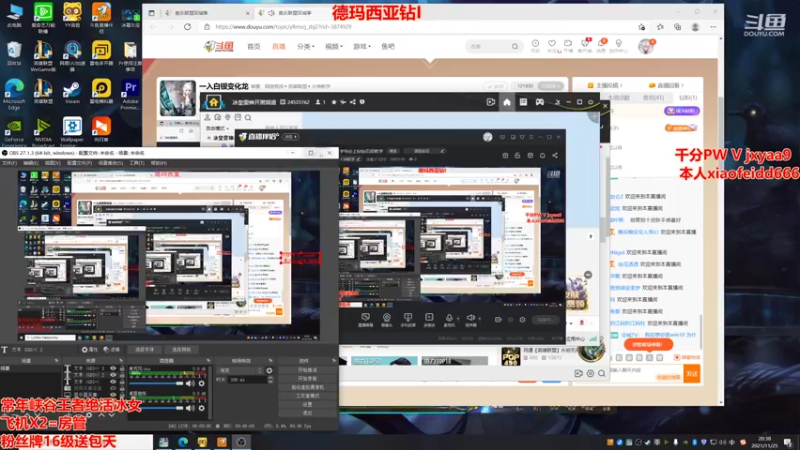Screen dimensions: 800x450
Task: Open gamepad icon in dark voice channel window
Action: click(x=539, y=102)
